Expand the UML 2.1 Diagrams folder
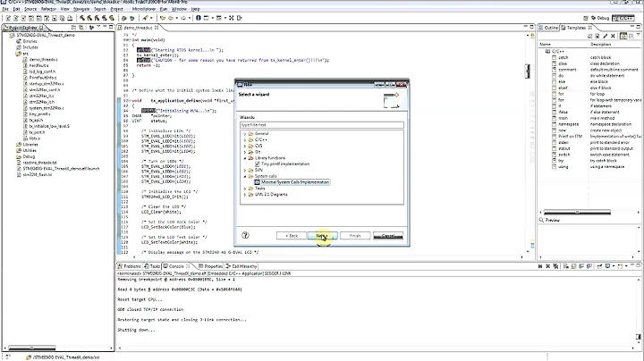Image resolution: width=644 pixels, height=361 pixels. 245,195
